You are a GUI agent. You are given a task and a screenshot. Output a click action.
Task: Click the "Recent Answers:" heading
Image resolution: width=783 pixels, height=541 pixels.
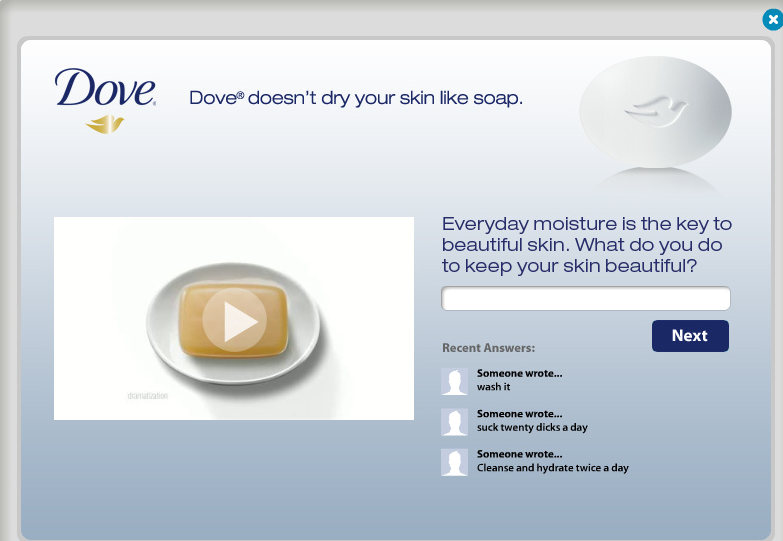click(488, 348)
